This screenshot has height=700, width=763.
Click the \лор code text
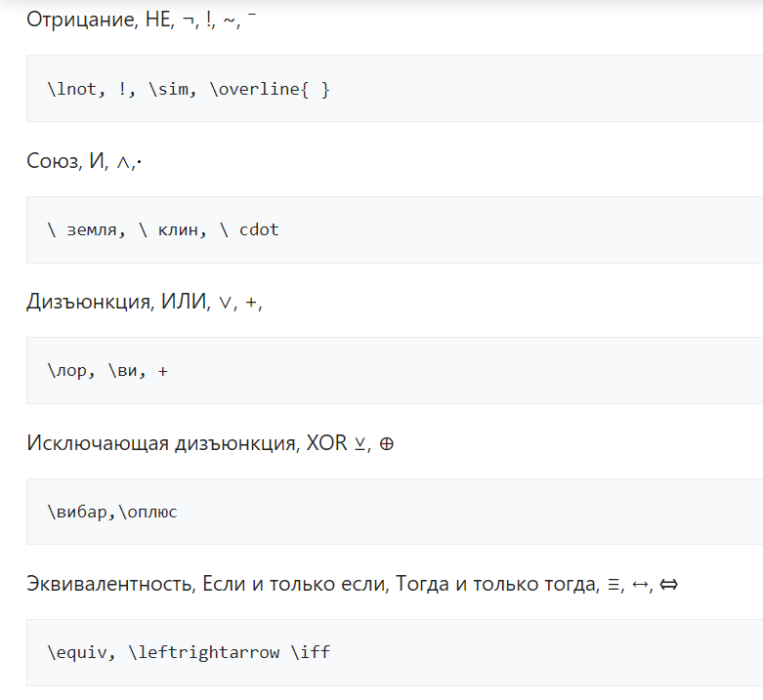[x=64, y=371]
